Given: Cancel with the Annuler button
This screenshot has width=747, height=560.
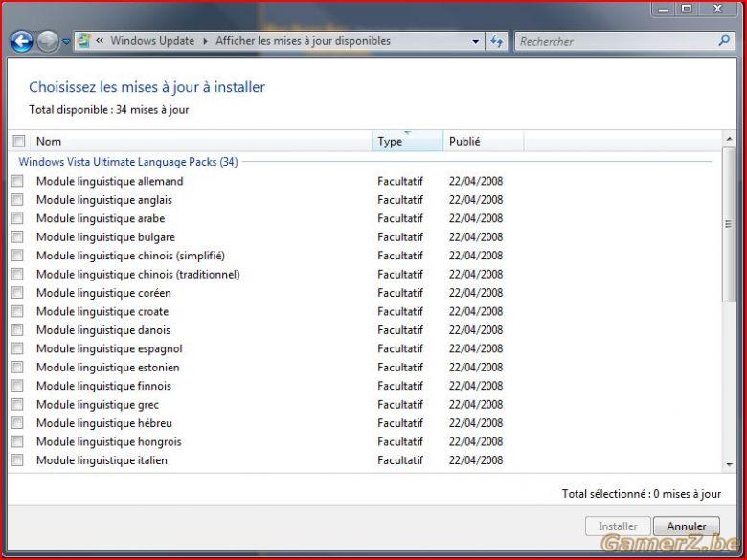Looking at the screenshot, I should pos(687,526).
